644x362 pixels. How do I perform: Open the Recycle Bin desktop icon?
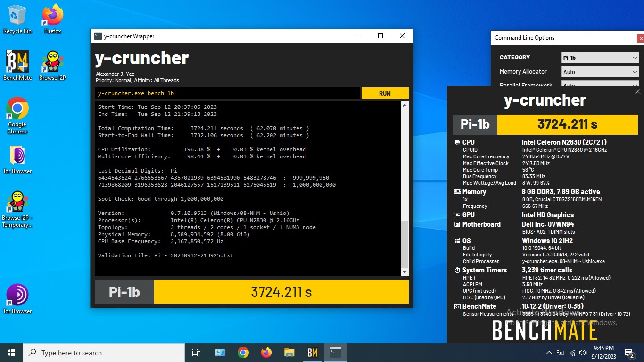coord(17,19)
